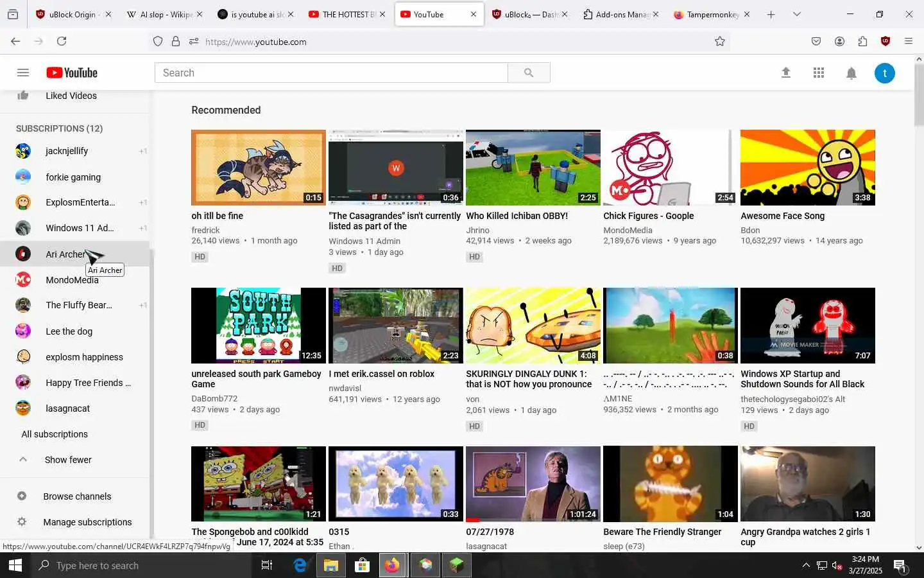Open the Action Center notifications icon
This screenshot has height=578, width=924.
click(x=900, y=565)
